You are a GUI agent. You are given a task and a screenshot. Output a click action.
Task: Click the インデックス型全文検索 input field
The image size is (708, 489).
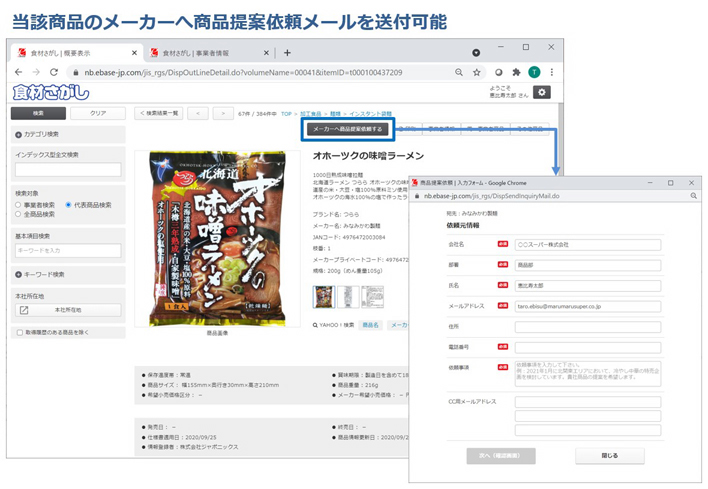[x=68, y=170]
